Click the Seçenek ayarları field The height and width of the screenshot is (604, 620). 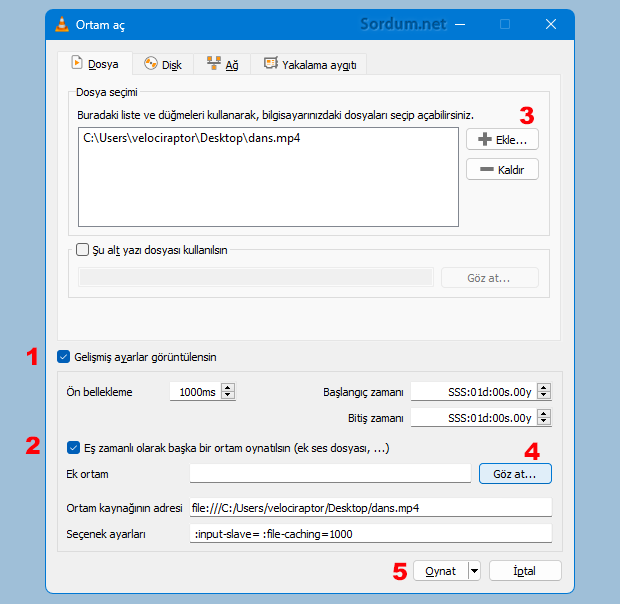point(370,534)
